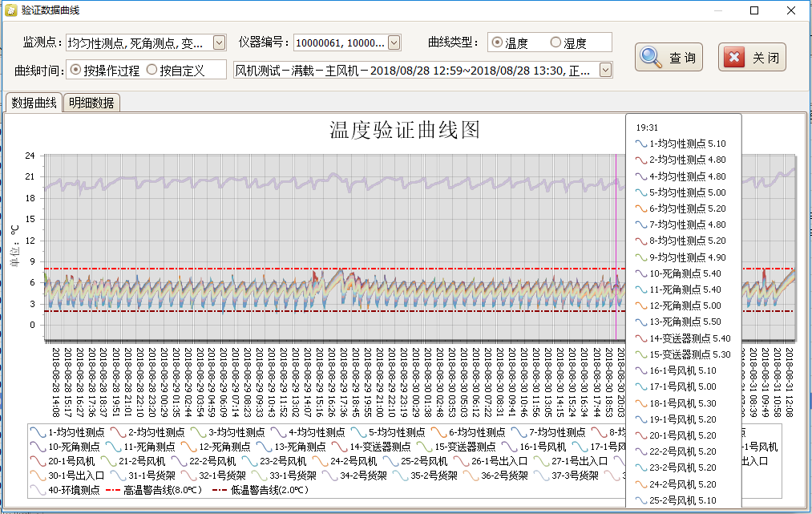Click the 21-2号风机 line icon in the legend
The width and height of the screenshot is (812, 514).
click(109, 461)
